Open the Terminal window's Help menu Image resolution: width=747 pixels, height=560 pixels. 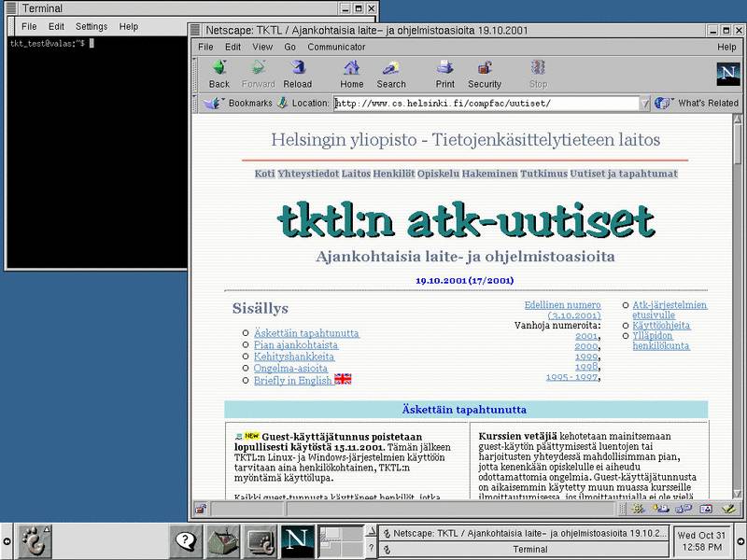point(129,27)
